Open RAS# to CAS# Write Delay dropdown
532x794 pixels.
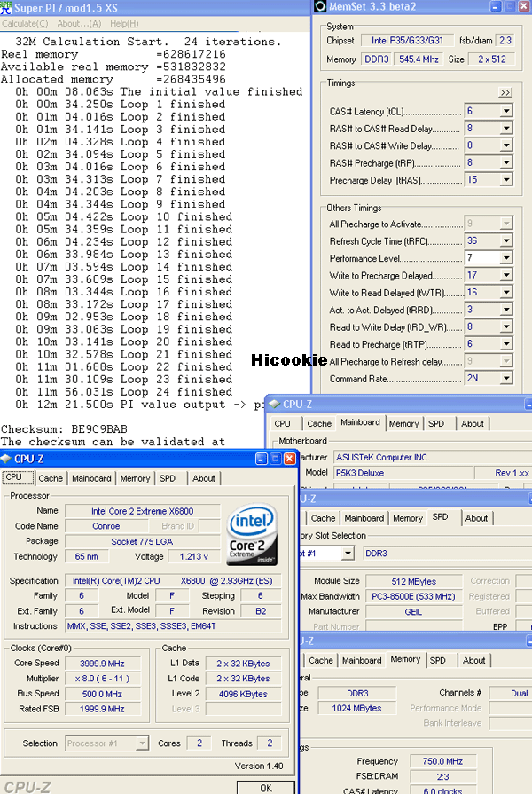pos(506,145)
